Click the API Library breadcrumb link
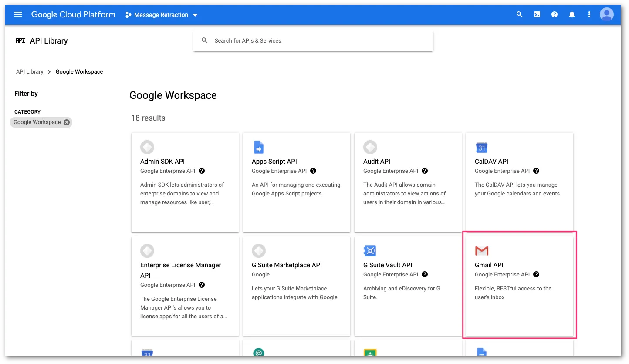Image resolution: width=629 pixels, height=364 pixels. click(x=29, y=71)
